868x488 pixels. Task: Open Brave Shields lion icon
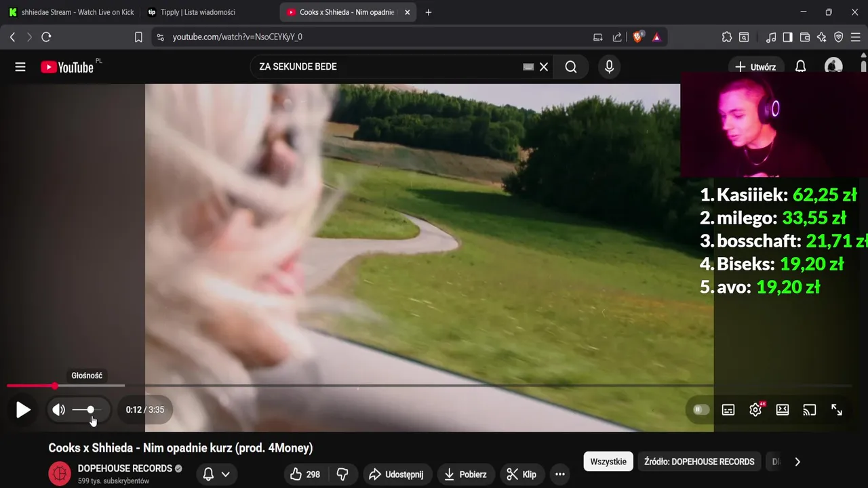(x=638, y=37)
